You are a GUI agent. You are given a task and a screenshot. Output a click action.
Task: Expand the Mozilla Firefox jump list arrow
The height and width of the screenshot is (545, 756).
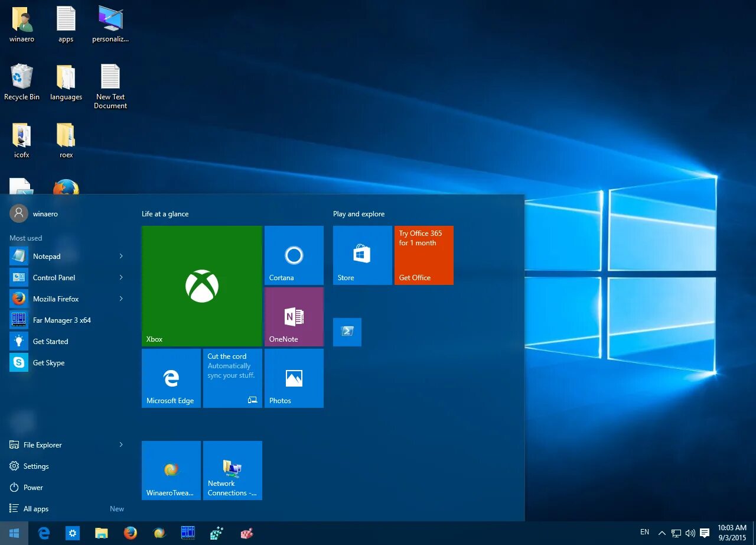[121, 299]
